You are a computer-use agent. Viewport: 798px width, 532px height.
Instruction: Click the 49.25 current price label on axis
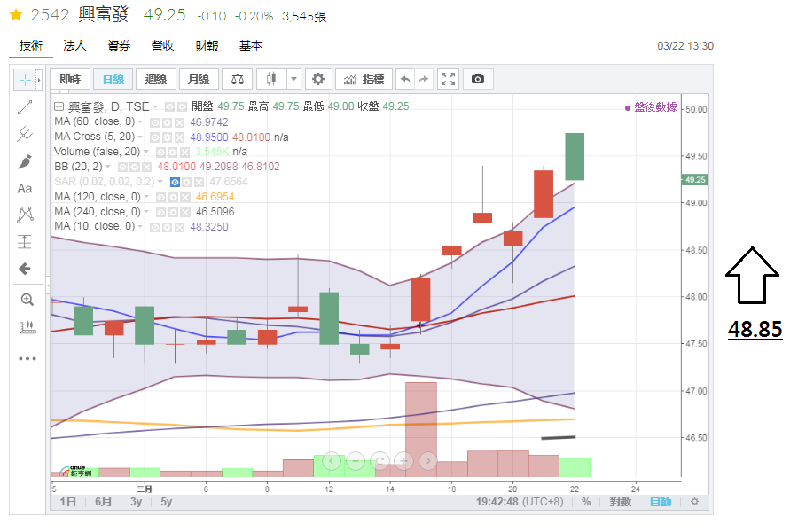coord(694,180)
